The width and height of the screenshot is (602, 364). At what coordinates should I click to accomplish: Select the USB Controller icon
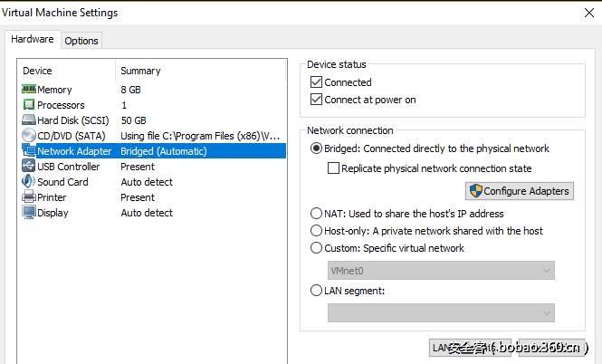[x=29, y=167]
